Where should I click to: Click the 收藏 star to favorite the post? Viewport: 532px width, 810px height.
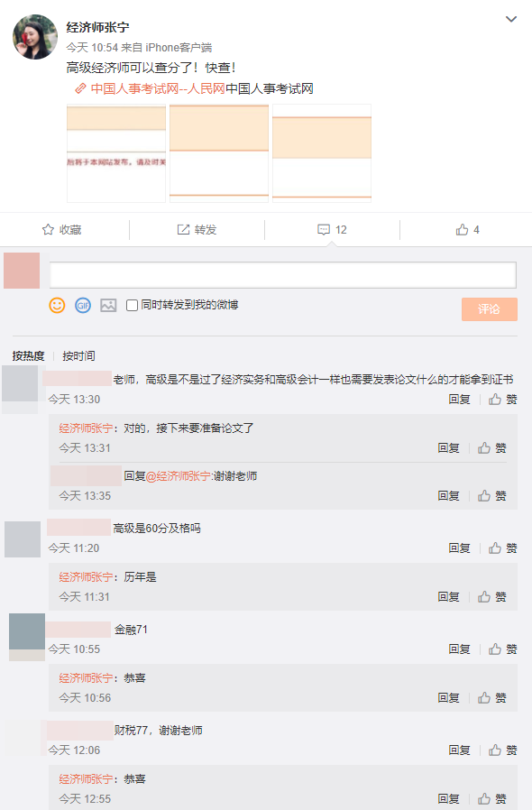coord(62,230)
